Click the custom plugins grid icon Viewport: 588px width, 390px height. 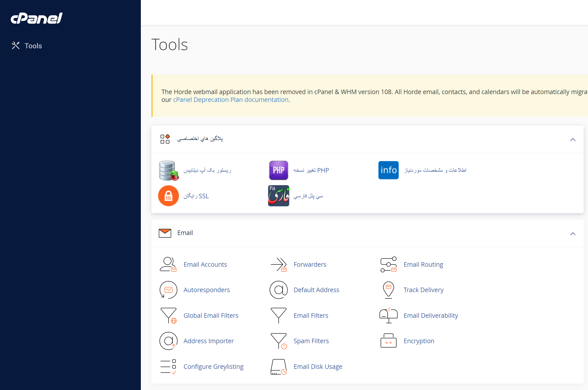pyautogui.click(x=165, y=139)
